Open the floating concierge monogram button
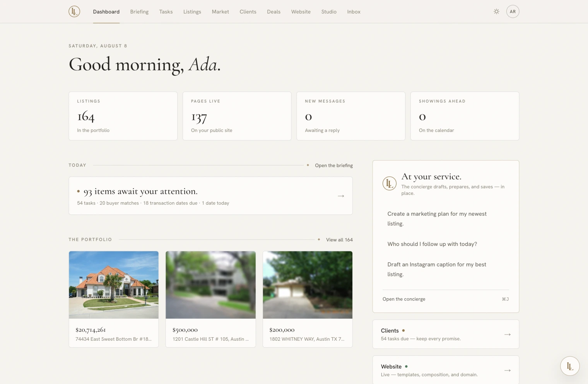 point(570,366)
